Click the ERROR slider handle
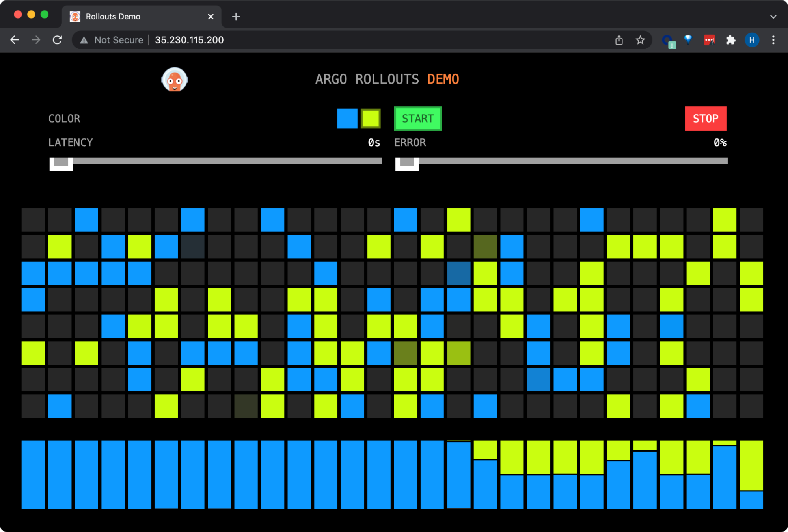The width and height of the screenshot is (788, 532). [x=407, y=164]
